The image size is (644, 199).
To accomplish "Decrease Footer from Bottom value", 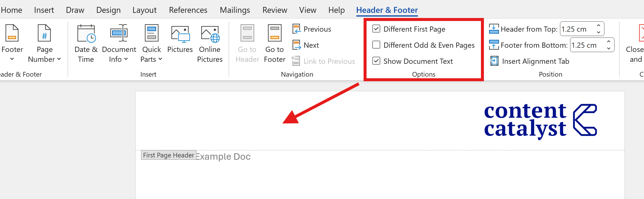I will click(609, 48).
